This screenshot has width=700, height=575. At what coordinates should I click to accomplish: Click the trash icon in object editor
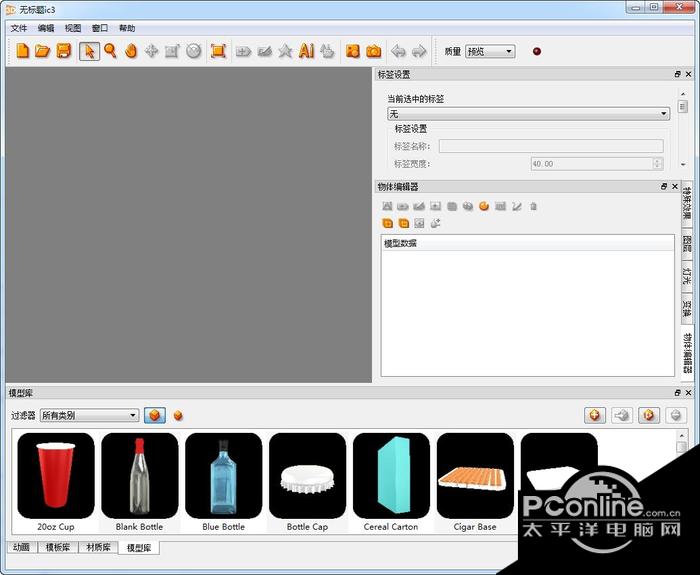pos(533,206)
